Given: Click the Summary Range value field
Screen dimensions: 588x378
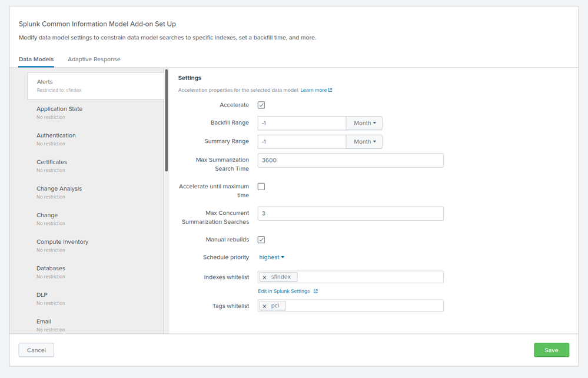Looking at the screenshot, I should [301, 142].
